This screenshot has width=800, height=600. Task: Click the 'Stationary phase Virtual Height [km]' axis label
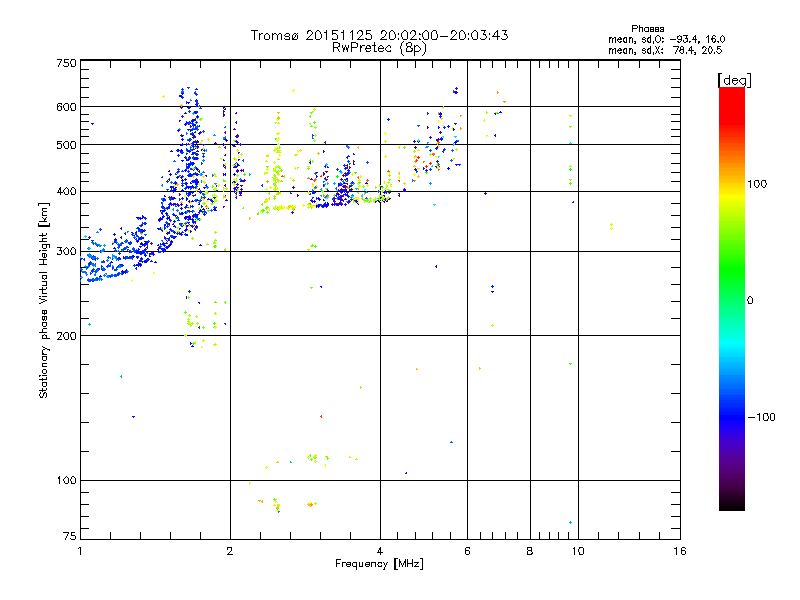pos(44,300)
